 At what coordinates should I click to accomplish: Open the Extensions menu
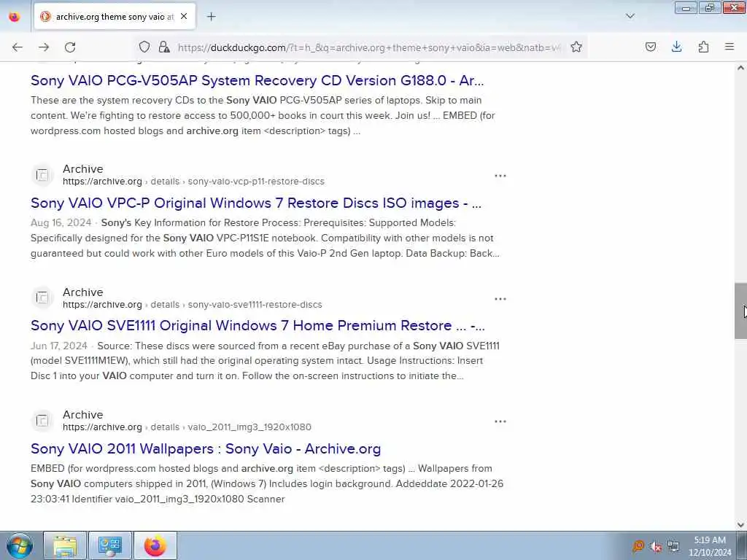(703, 47)
